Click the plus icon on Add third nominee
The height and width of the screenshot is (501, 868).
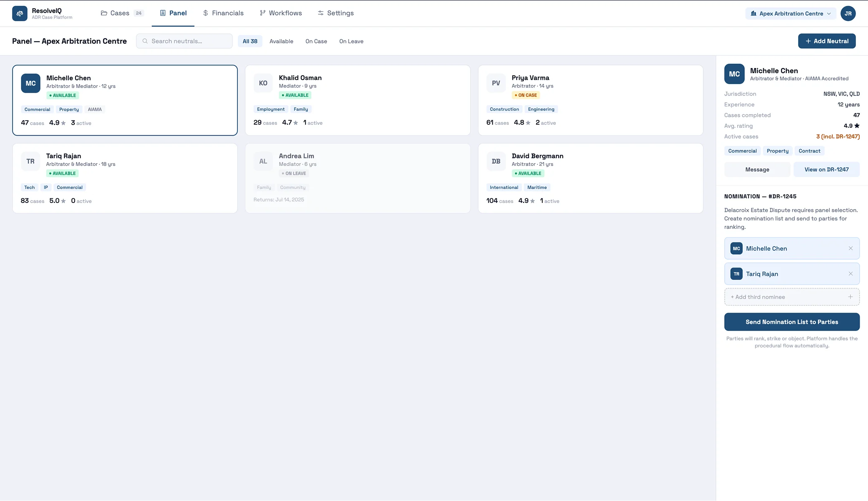point(850,297)
